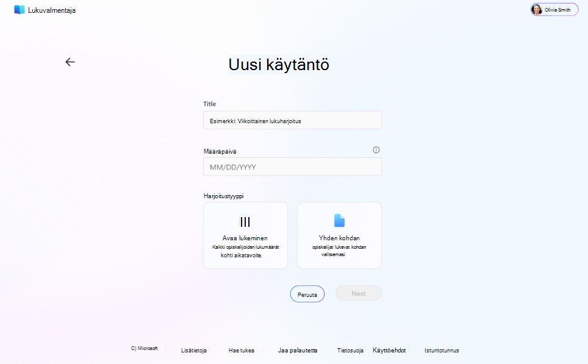
Task: Click the Next button
Action: point(359,293)
